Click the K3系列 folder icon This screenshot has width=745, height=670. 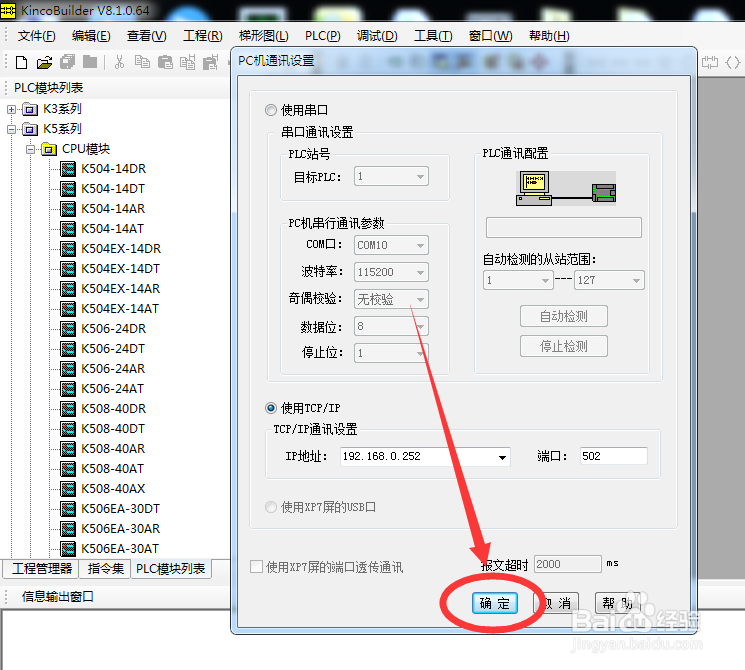point(30,109)
